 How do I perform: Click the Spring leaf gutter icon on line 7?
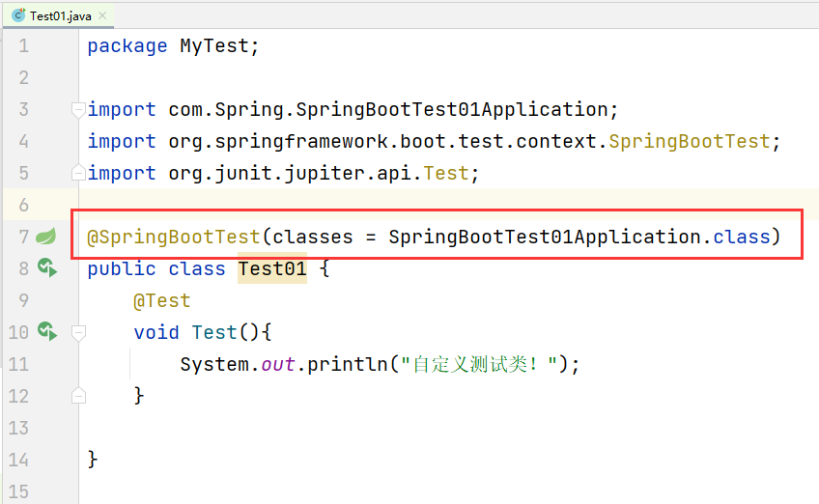coord(46,237)
